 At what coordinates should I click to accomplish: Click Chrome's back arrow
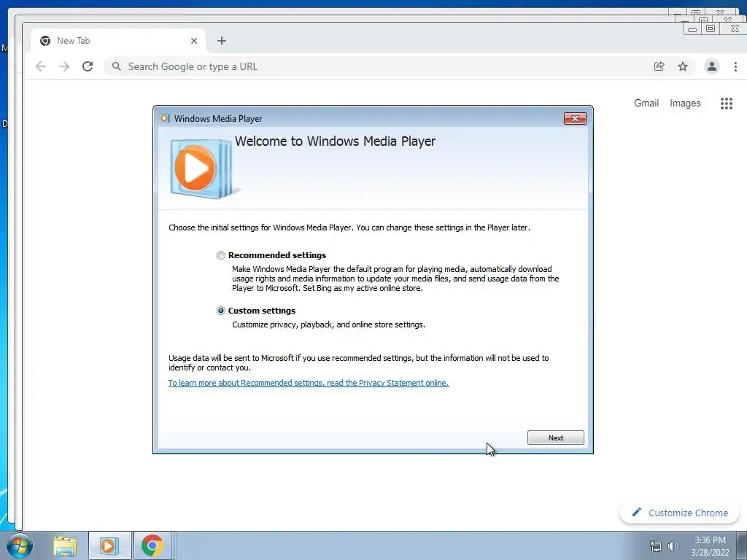pos(41,66)
